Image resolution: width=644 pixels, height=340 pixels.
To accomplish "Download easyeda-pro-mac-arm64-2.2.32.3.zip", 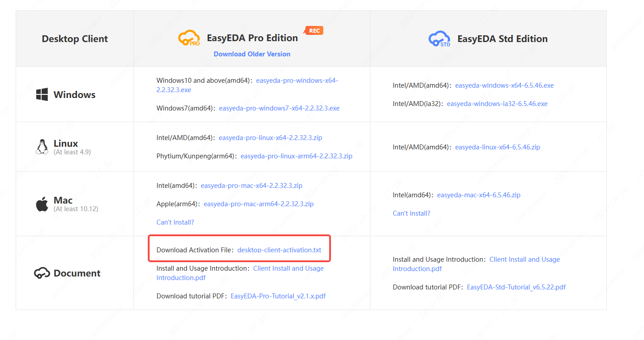I will tap(259, 204).
